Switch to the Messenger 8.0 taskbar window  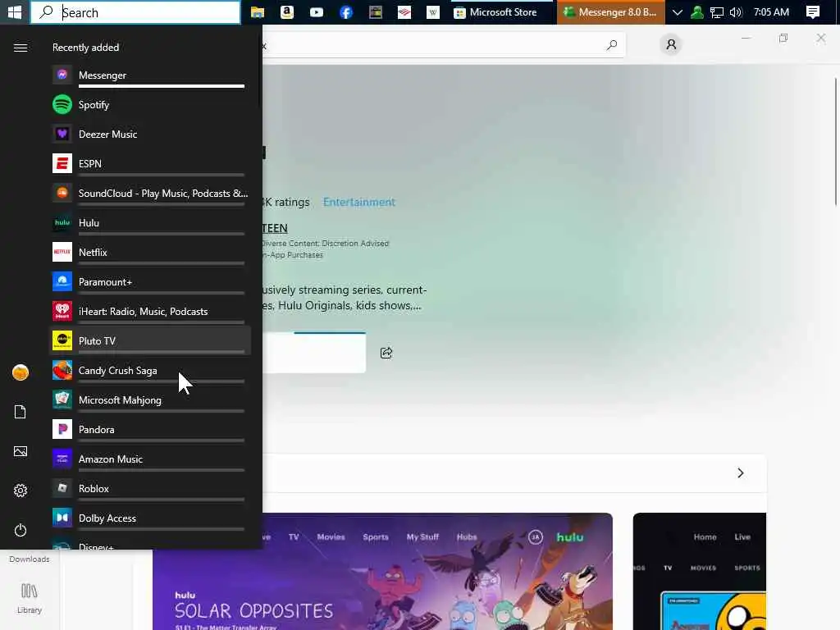(610, 11)
